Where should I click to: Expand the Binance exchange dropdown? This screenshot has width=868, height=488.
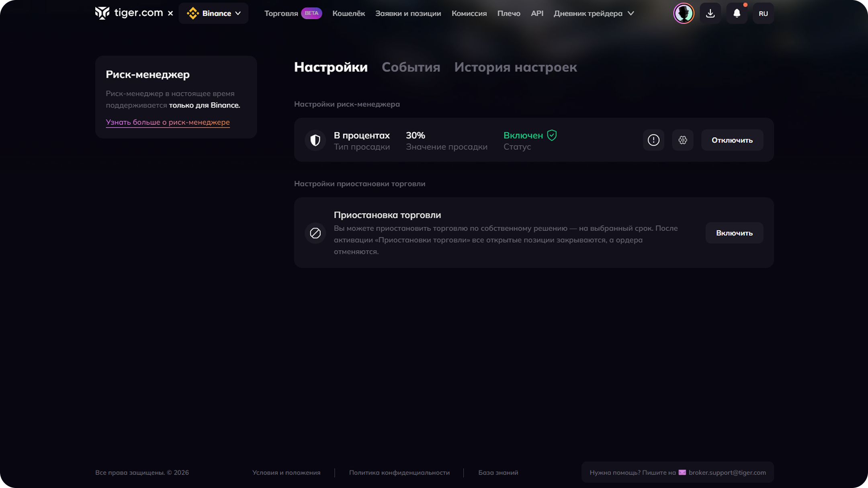coord(213,13)
